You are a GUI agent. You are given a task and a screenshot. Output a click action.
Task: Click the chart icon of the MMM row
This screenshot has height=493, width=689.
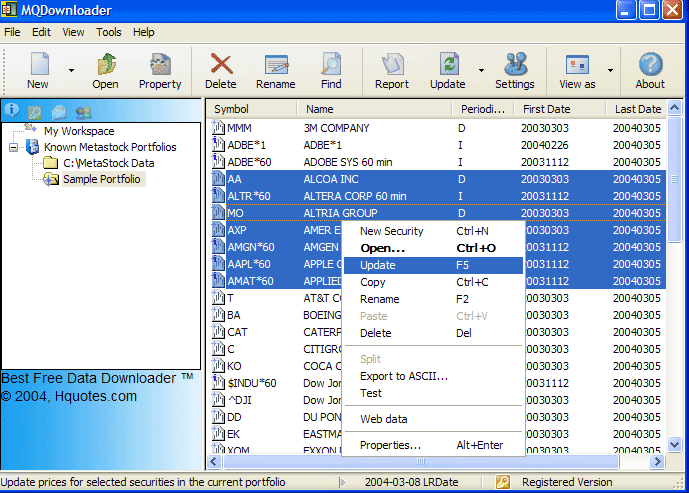coord(218,128)
